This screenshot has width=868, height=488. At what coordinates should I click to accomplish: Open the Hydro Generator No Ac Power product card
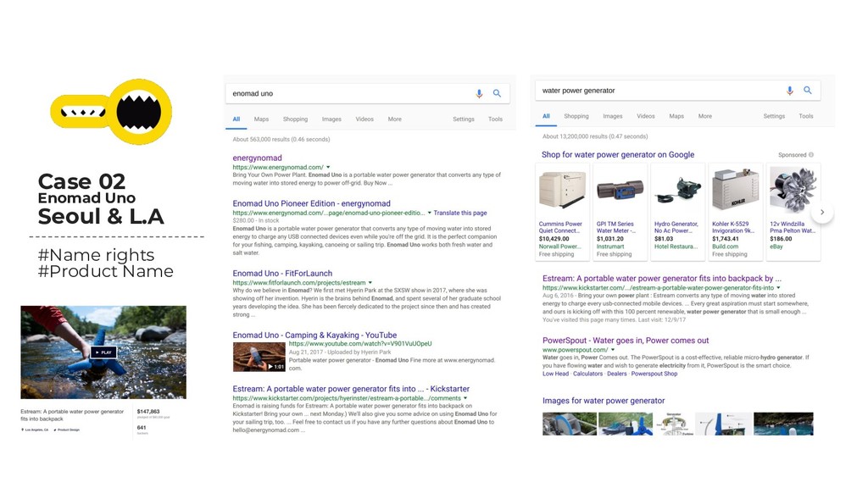click(x=678, y=212)
